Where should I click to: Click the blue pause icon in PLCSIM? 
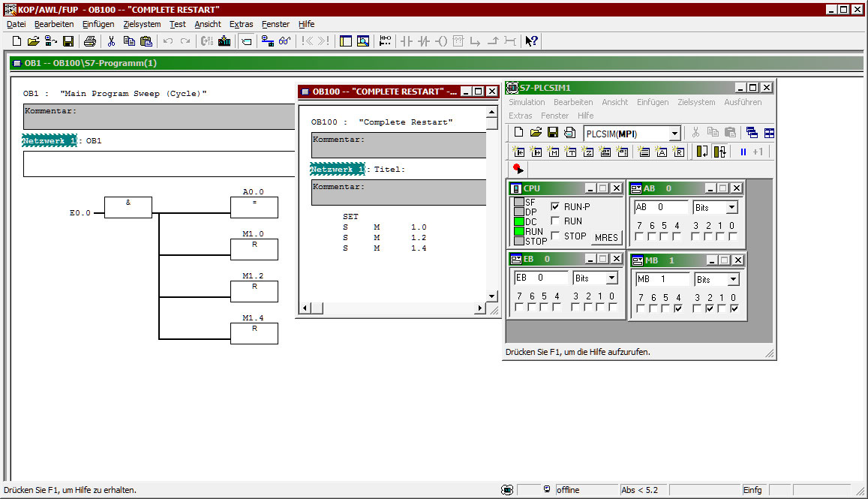click(743, 152)
